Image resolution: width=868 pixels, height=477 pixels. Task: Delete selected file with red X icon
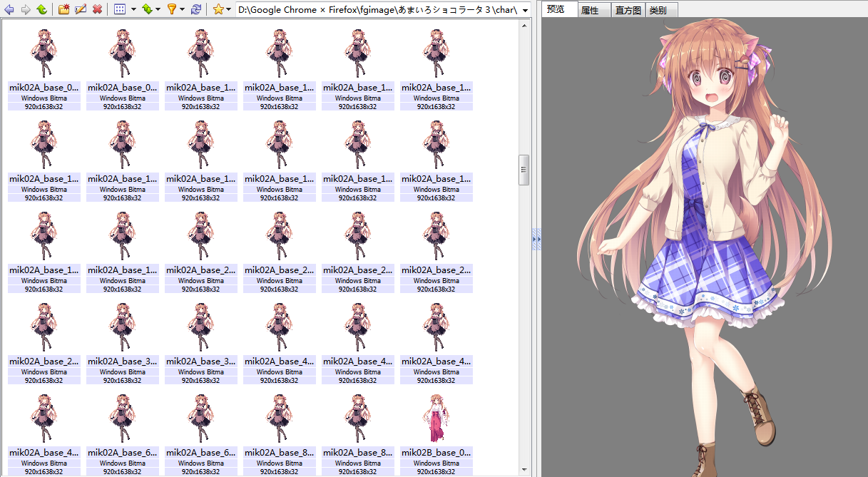97,9
